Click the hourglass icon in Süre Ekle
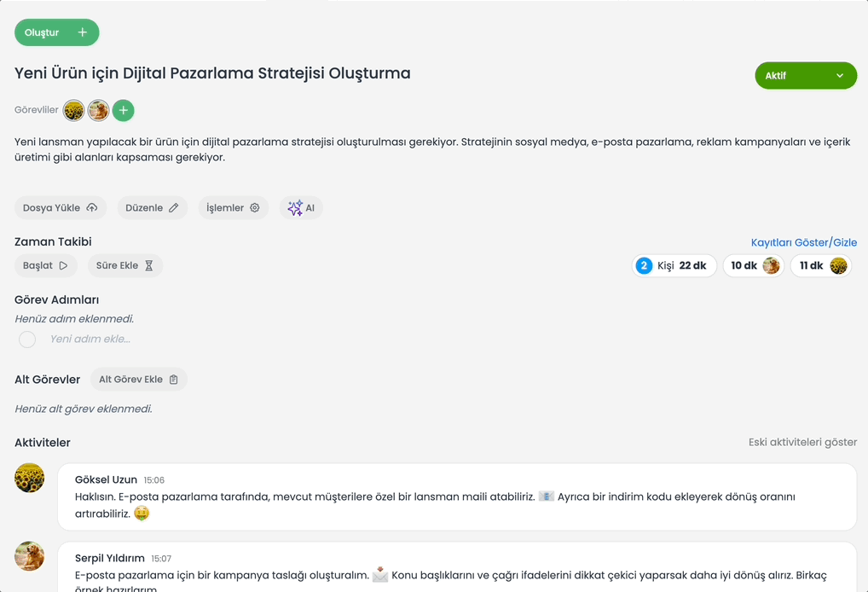 pyautogui.click(x=149, y=265)
